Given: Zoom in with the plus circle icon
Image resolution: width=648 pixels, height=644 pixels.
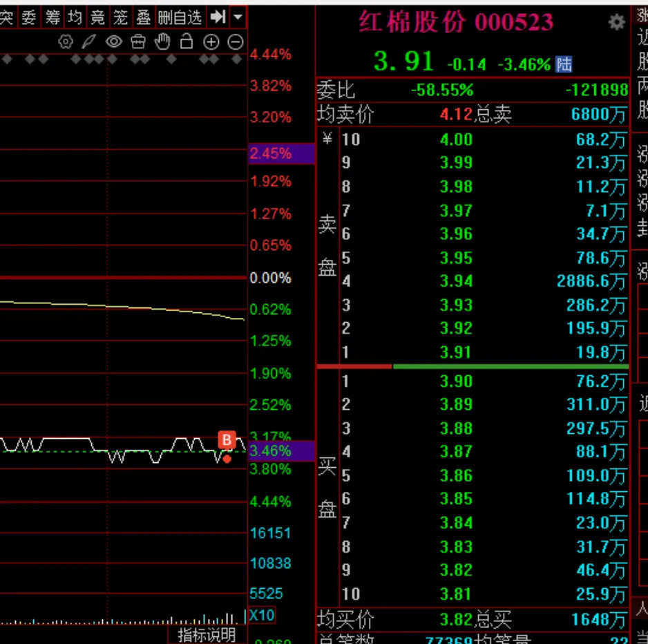Looking at the screenshot, I should click(x=211, y=42).
